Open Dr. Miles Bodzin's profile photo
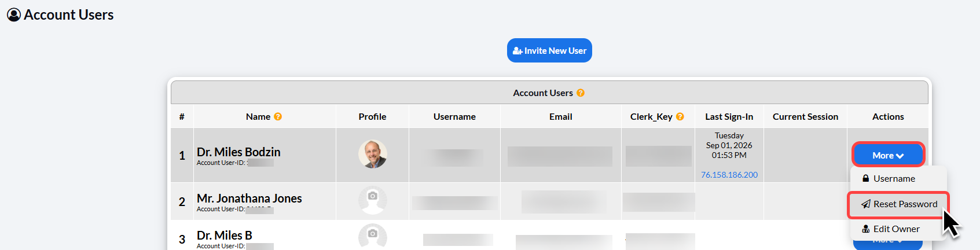 point(372,154)
